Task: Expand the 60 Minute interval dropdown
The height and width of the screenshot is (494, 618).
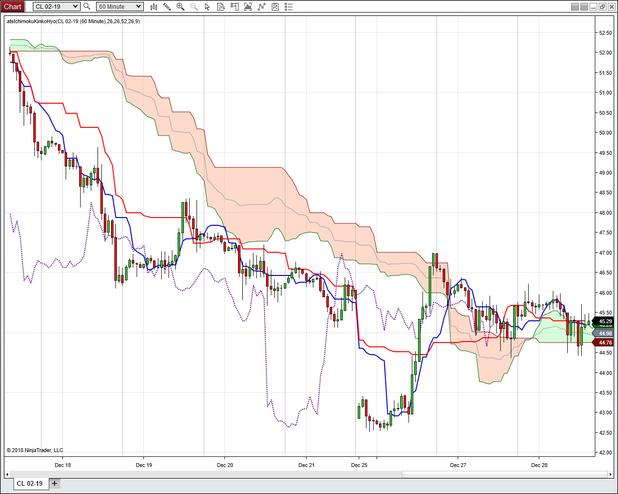Action: (138, 6)
